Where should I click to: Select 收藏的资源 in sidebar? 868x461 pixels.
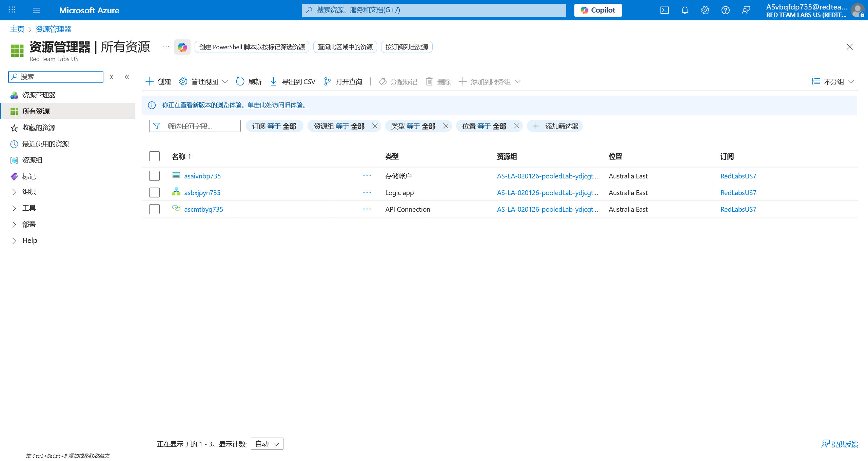(39, 128)
